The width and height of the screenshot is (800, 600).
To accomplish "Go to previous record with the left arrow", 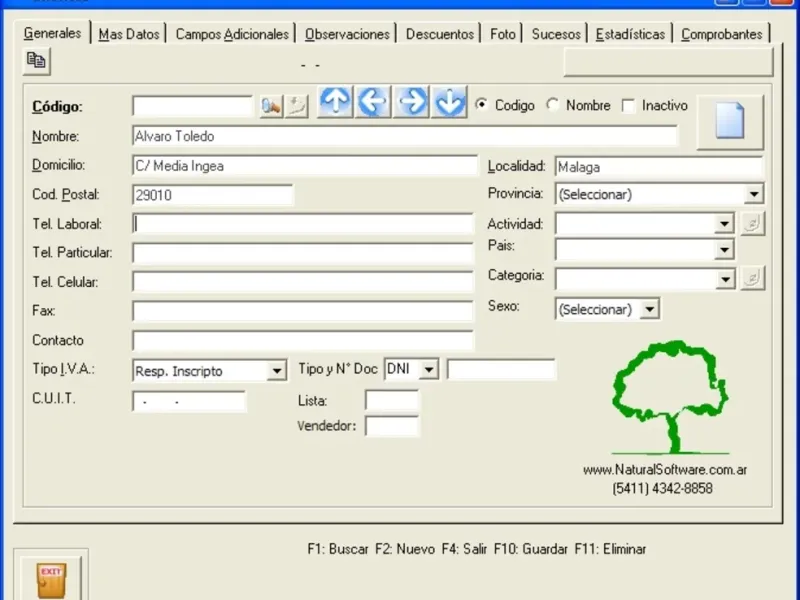I will pyautogui.click(x=373, y=102).
